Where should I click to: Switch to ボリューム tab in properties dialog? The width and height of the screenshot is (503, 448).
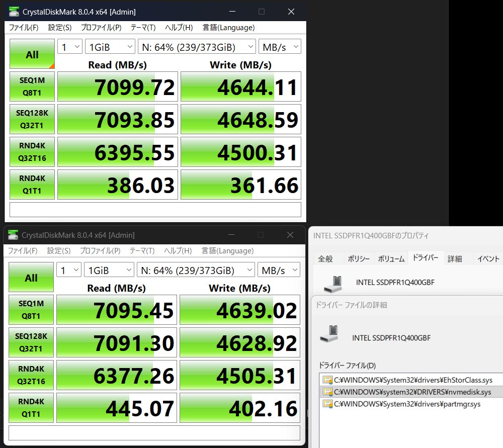(391, 258)
